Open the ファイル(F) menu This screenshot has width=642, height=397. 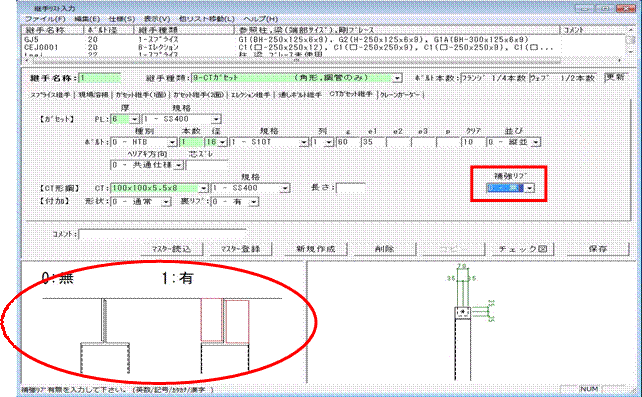(45, 19)
